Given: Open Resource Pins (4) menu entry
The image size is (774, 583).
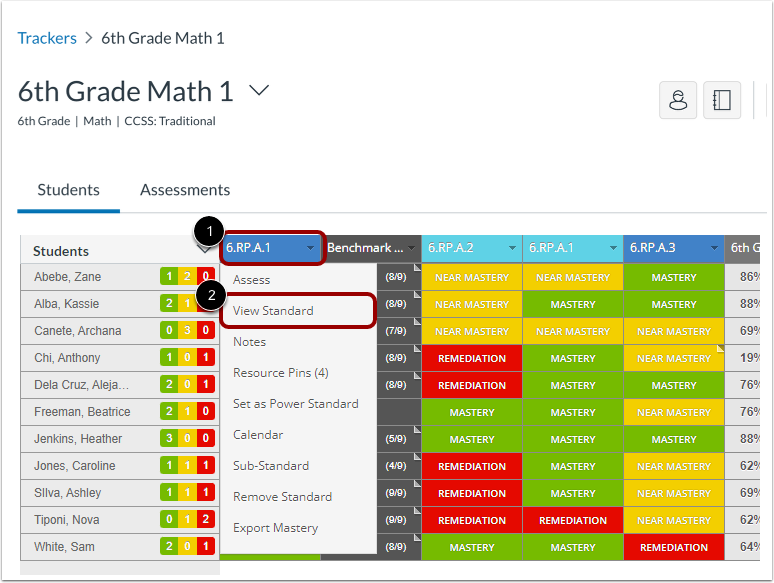Looking at the screenshot, I should click(x=280, y=373).
